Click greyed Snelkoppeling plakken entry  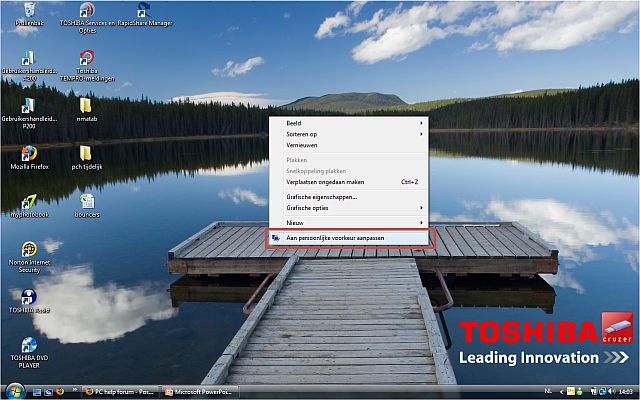[x=349, y=171]
